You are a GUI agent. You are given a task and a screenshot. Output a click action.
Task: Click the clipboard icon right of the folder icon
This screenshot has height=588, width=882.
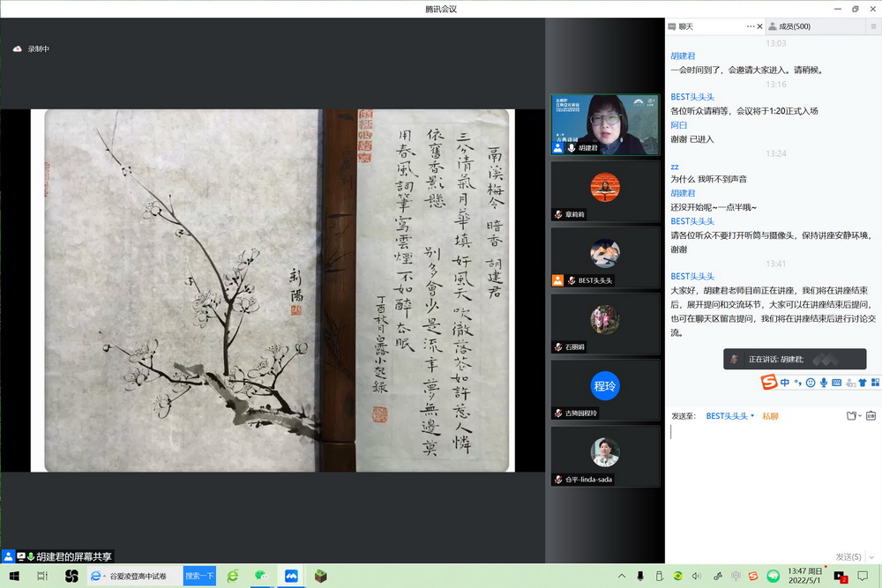[x=871, y=415]
